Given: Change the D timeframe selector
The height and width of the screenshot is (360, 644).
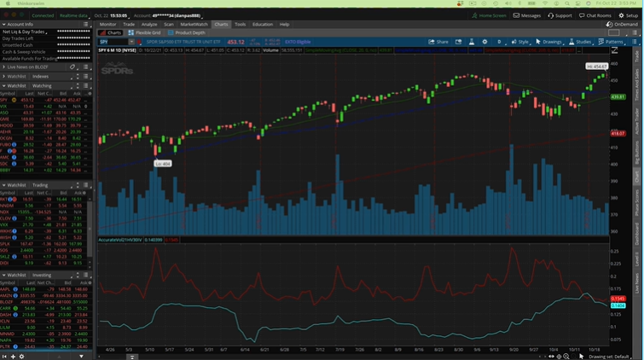Looking at the screenshot, I should pyautogui.click(x=500, y=42).
